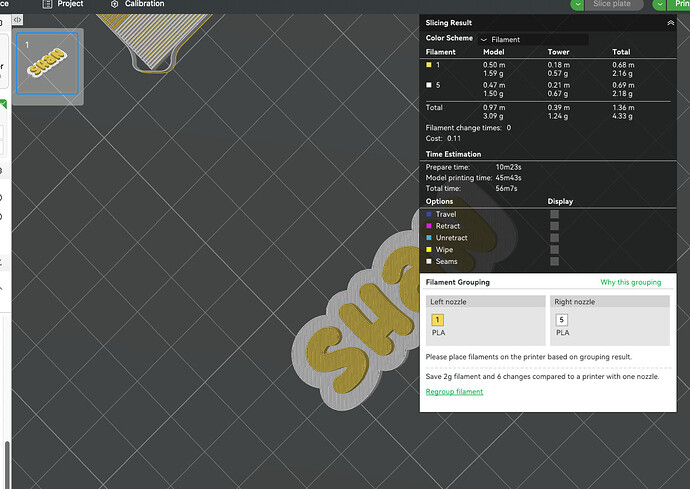Image resolution: width=690 pixels, height=489 pixels.
Task: Click the Unretract cyan color indicator
Action: pos(429,238)
